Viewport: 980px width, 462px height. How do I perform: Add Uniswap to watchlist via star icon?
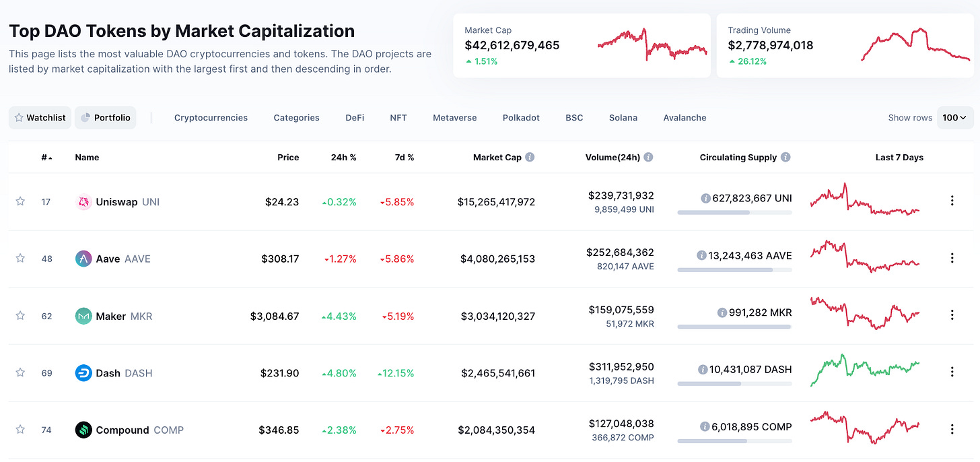[x=20, y=201]
